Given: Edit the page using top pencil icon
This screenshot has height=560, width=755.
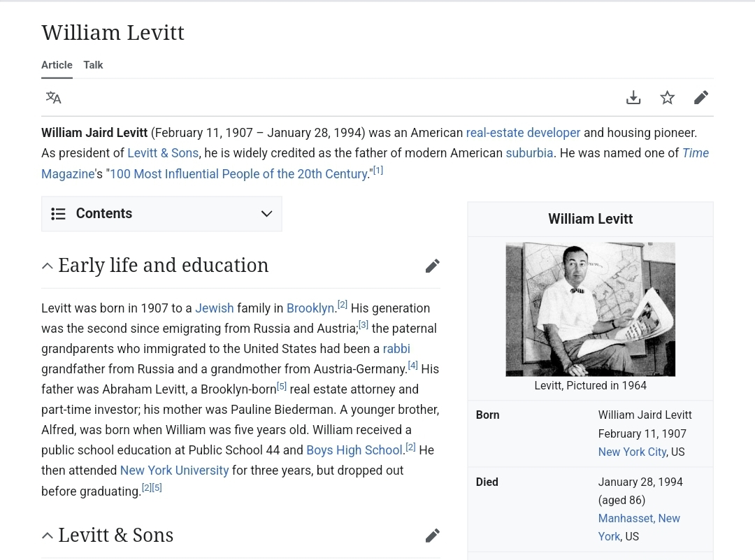Looking at the screenshot, I should (x=701, y=98).
